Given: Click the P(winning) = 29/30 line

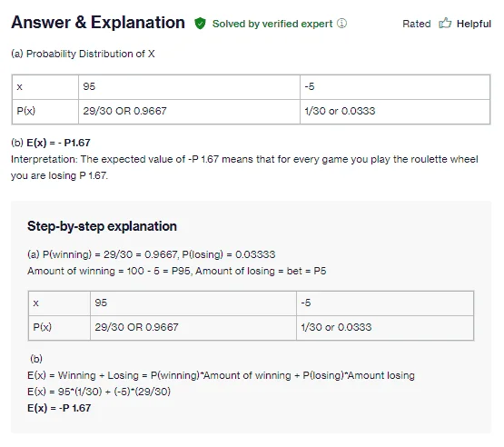Looking at the screenshot, I should [x=151, y=254].
